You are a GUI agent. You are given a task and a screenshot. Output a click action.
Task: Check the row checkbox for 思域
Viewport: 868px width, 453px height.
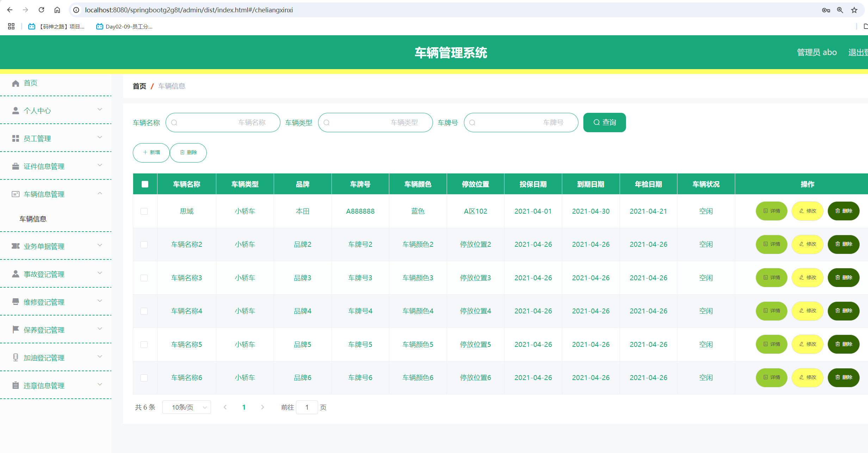(144, 211)
